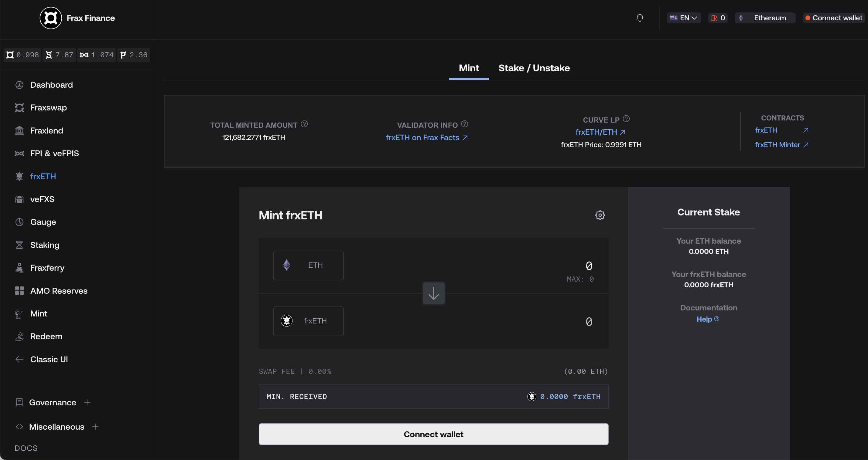Switch to the Mint tab
Screen dimensions: 868x460
(469, 68)
